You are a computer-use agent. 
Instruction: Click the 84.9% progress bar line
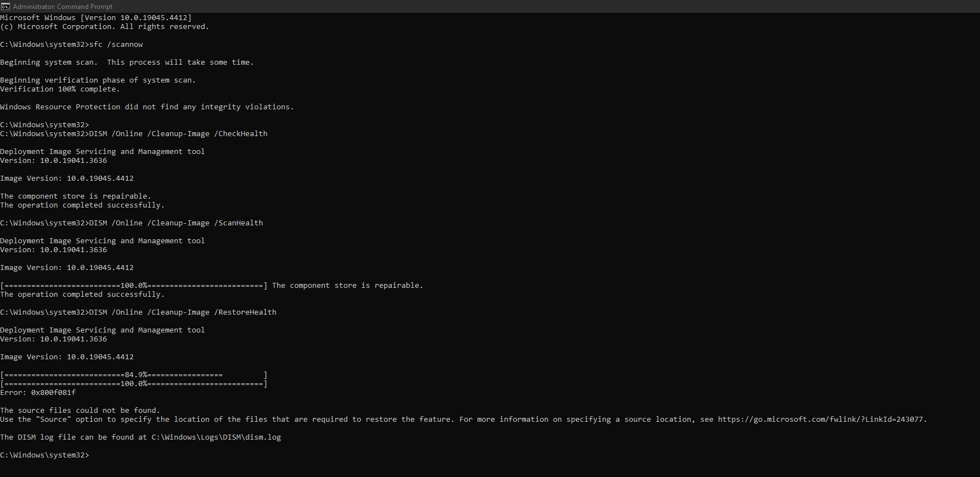click(x=134, y=375)
